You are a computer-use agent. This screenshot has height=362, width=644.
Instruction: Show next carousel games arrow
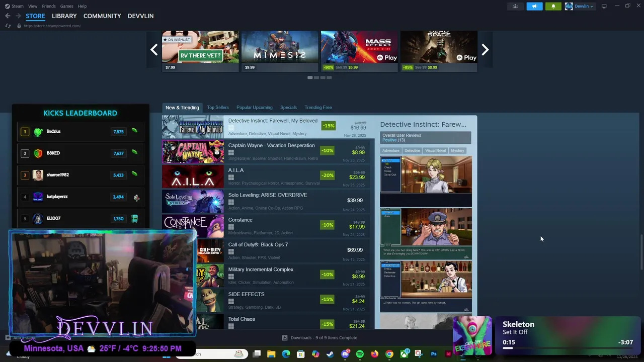(485, 49)
